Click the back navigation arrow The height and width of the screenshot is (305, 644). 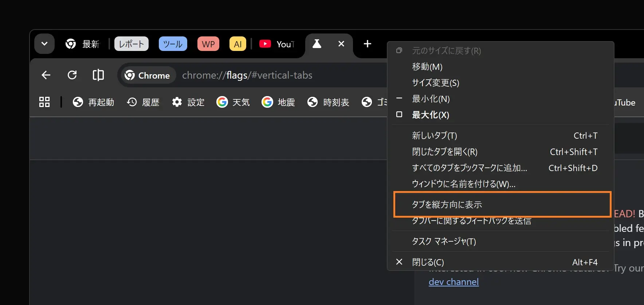pyautogui.click(x=46, y=75)
